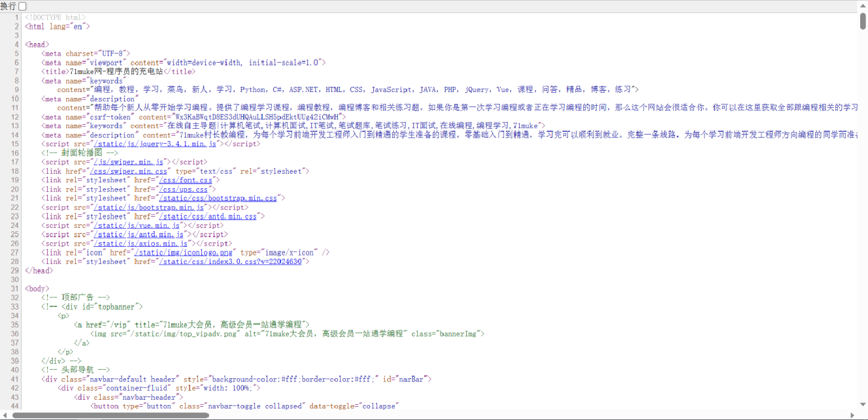This screenshot has height=420, width=868.
Task: Open the /static/js/bootstrap.min.js link
Action: click(149, 207)
